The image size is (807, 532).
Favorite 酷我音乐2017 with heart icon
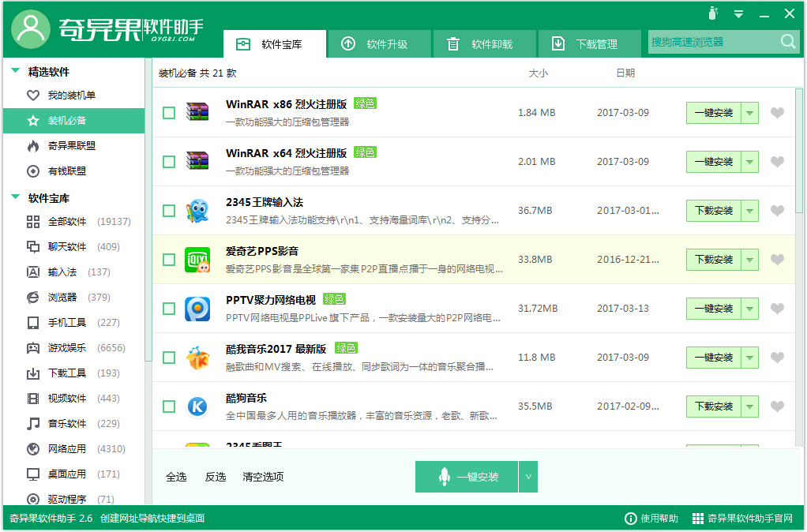pyautogui.click(x=777, y=357)
